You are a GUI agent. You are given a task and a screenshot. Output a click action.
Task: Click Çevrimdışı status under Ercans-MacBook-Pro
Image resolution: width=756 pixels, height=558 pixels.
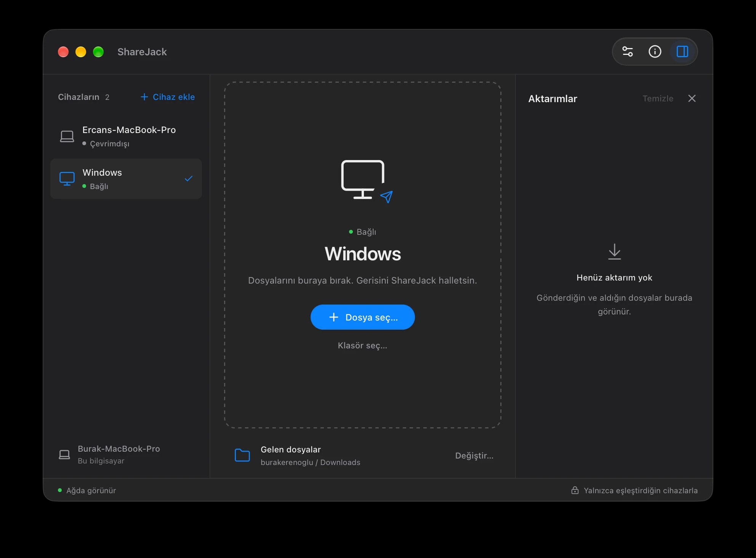click(106, 144)
